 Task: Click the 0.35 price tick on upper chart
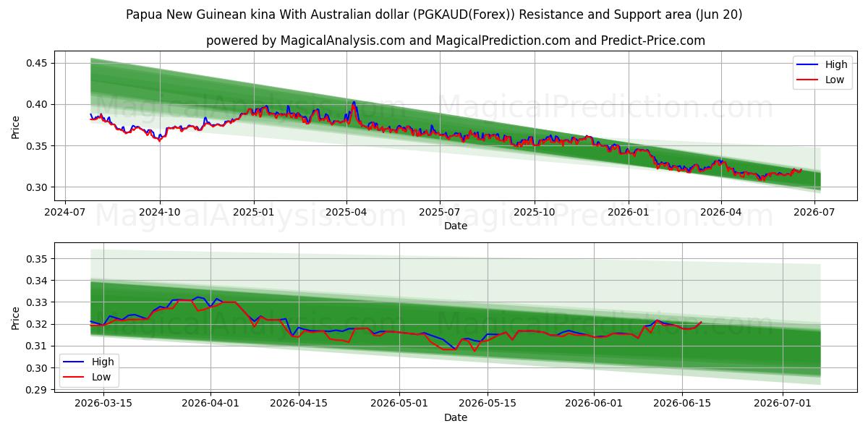(x=37, y=146)
